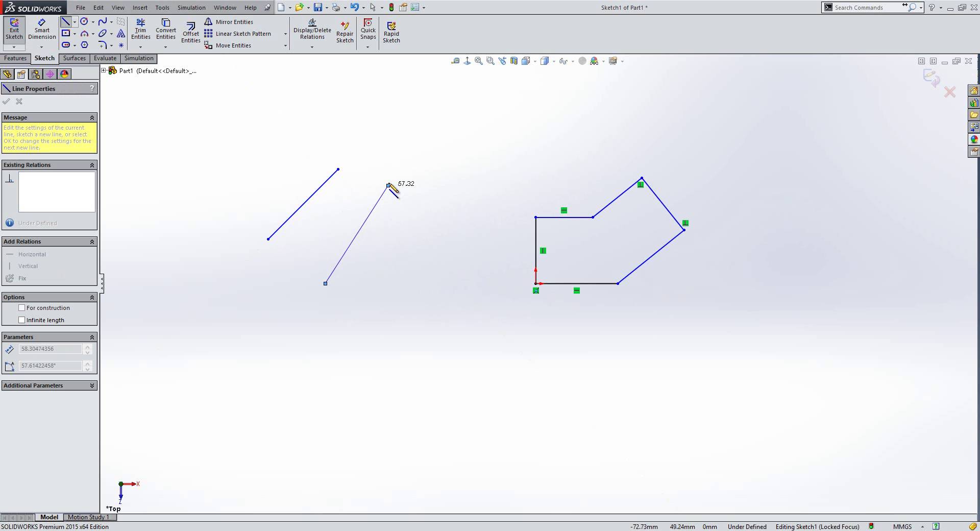Screen dimensions: 980x531
Task: Open the Tools menu
Action: click(x=162, y=7)
